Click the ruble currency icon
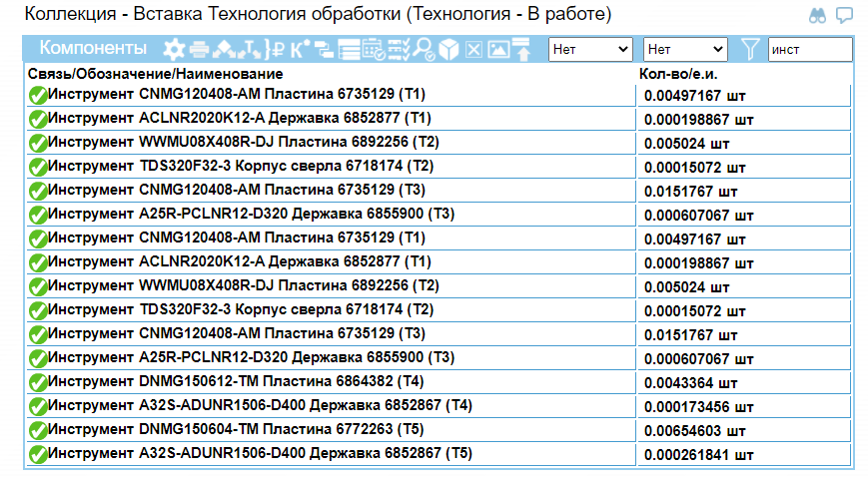Image resolution: width=868 pixels, height=478 pixels. (x=278, y=49)
